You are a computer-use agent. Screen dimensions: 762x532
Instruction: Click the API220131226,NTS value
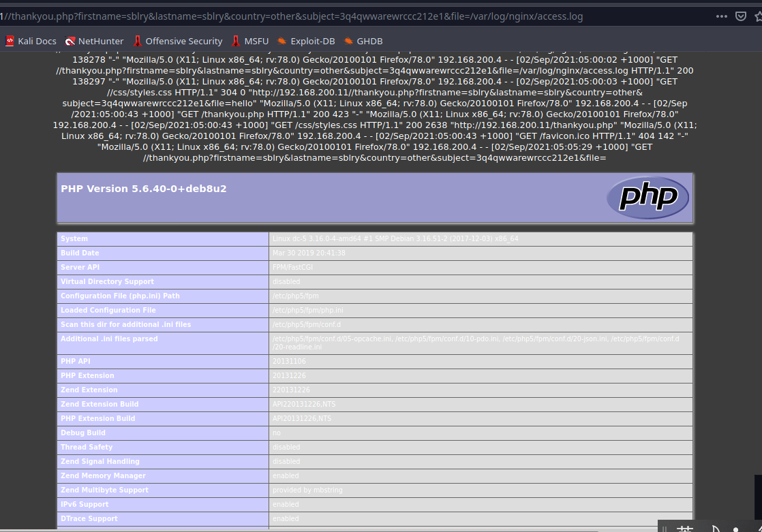coord(304,404)
